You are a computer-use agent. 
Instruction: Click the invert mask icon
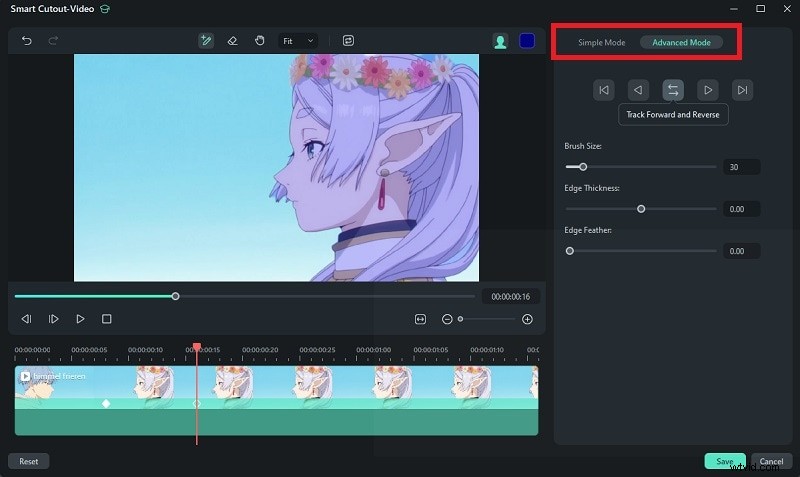[348, 41]
